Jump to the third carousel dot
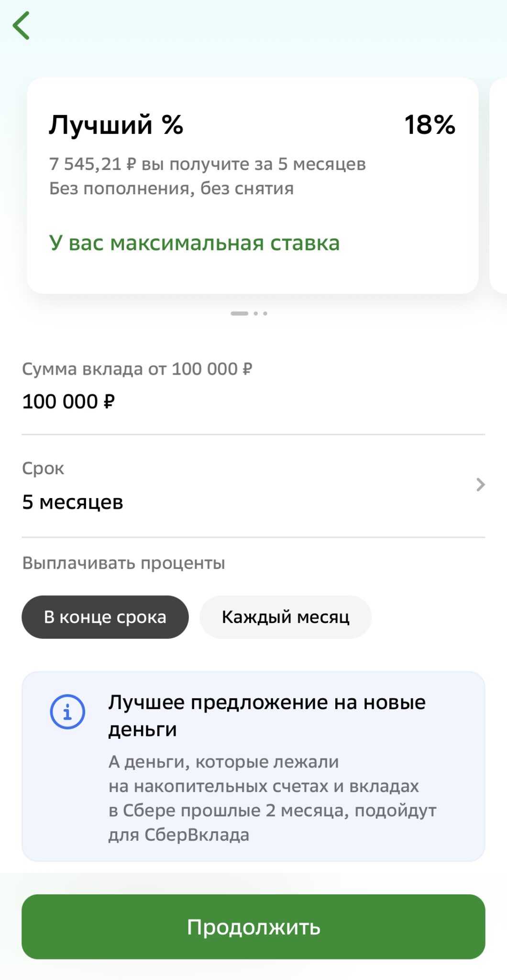507x980 pixels. (x=265, y=313)
